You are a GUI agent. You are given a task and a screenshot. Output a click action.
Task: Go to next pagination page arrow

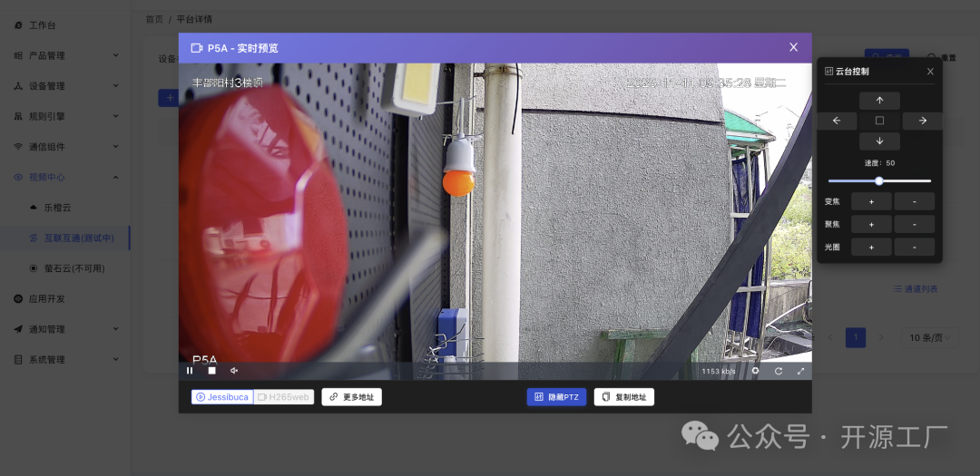point(881,337)
